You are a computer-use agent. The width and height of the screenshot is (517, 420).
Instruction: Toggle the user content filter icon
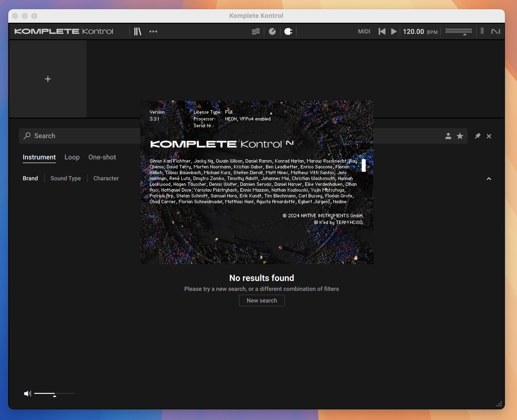[448, 136]
